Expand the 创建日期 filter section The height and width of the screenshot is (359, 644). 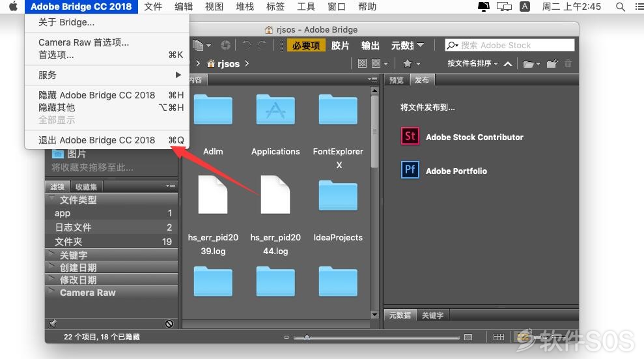point(51,266)
